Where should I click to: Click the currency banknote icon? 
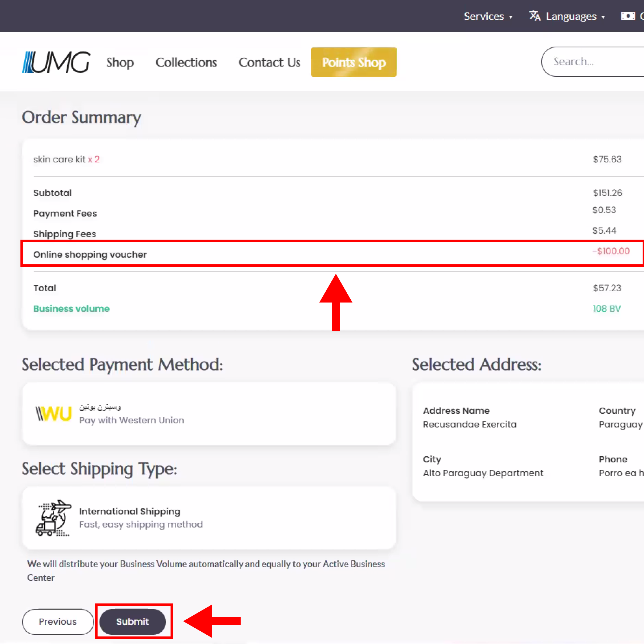tap(628, 16)
